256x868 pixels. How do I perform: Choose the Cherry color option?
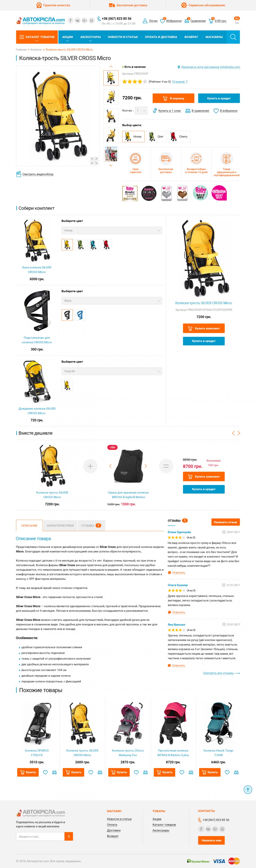179,136
